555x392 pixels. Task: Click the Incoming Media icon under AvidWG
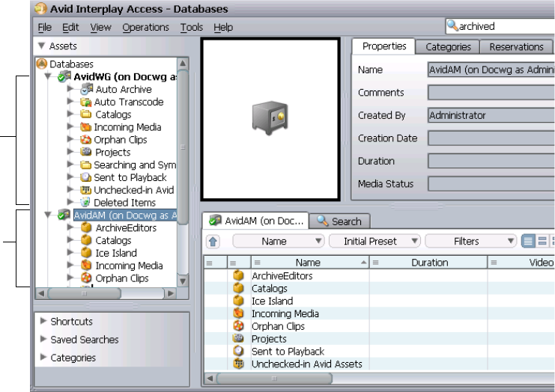(85, 127)
